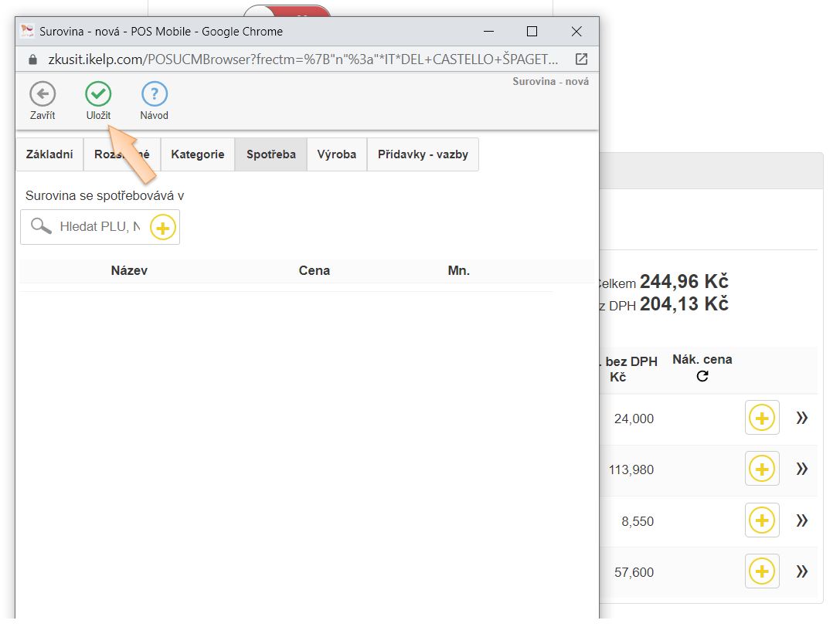Image resolution: width=840 pixels, height=644 pixels.
Task: Expand the 24,000 row details chevron
Action: click(x=802, y=418)
